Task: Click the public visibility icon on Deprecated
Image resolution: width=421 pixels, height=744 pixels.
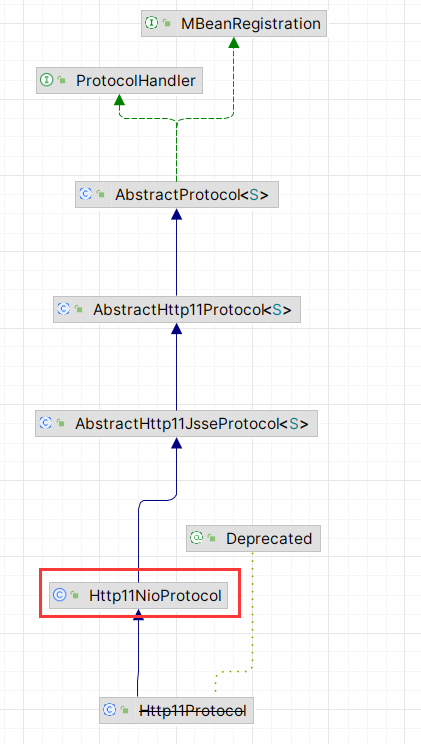Action: [212, 538]
